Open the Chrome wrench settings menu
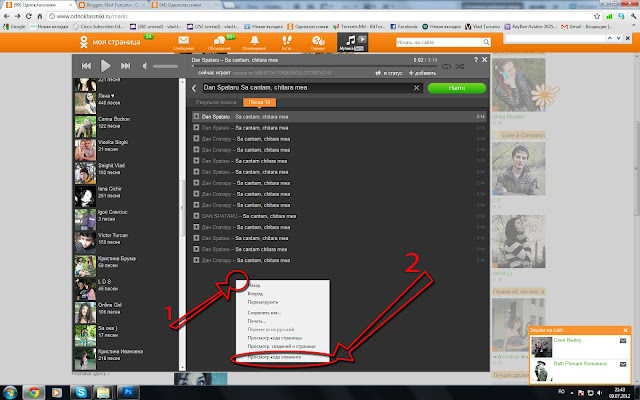Screen dimensions: 640x400 click(x=633, y=16)
